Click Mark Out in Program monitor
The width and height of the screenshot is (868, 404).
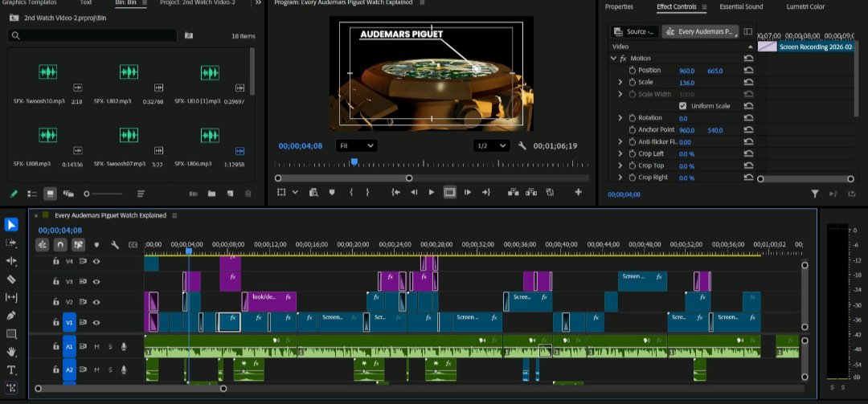tap(367, 192)
